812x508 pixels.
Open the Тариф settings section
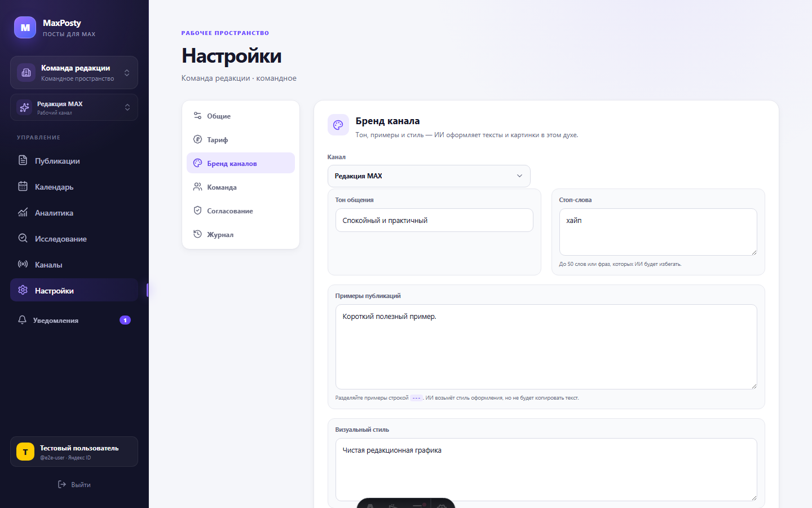tap(241, 139)
